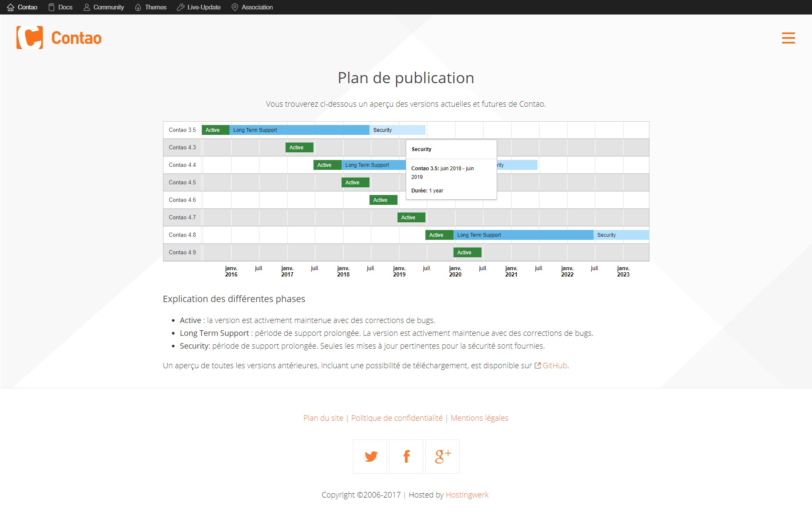
Task: Open Mentions légales link
Action: tap(480, 418)
